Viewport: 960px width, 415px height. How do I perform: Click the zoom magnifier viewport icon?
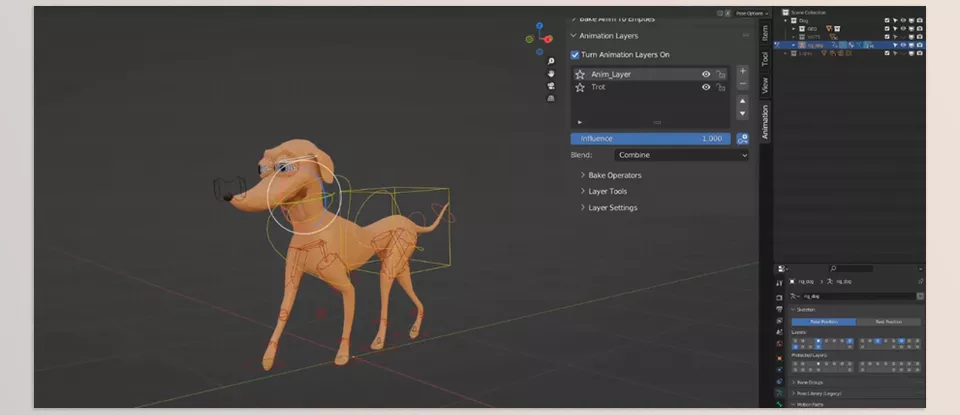pos(551,62)
